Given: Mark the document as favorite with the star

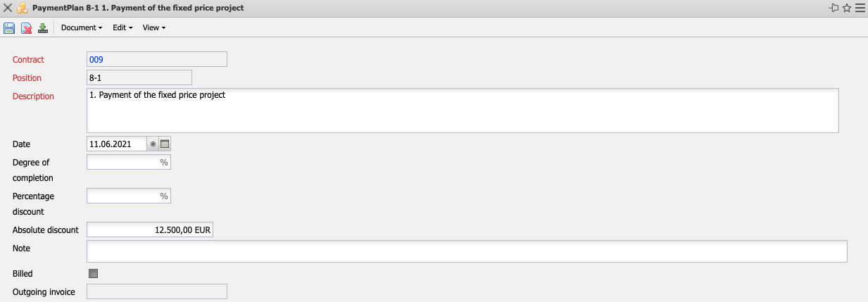Looking at the screenshot, I should (847, 8).
